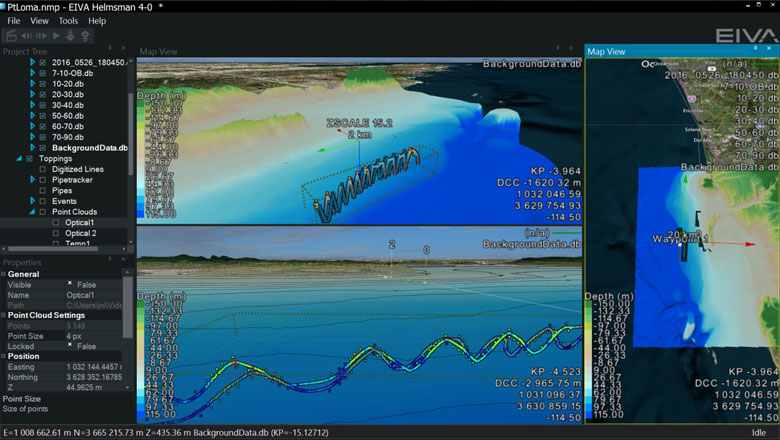
Task: Click the upload arrow toolbar icon
Action: point(86,36)
